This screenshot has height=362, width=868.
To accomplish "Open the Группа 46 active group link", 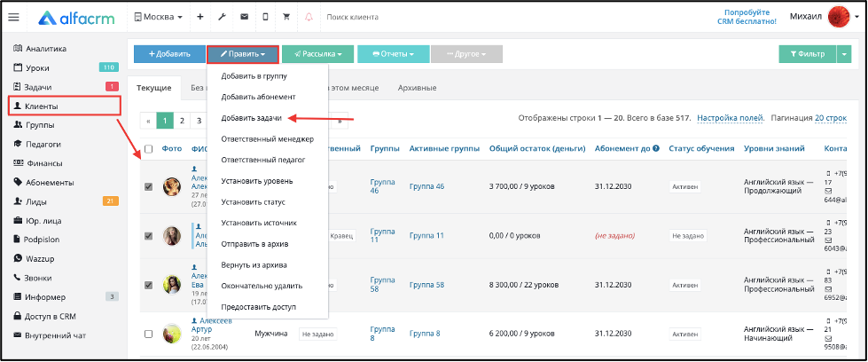I will point(426,187).
